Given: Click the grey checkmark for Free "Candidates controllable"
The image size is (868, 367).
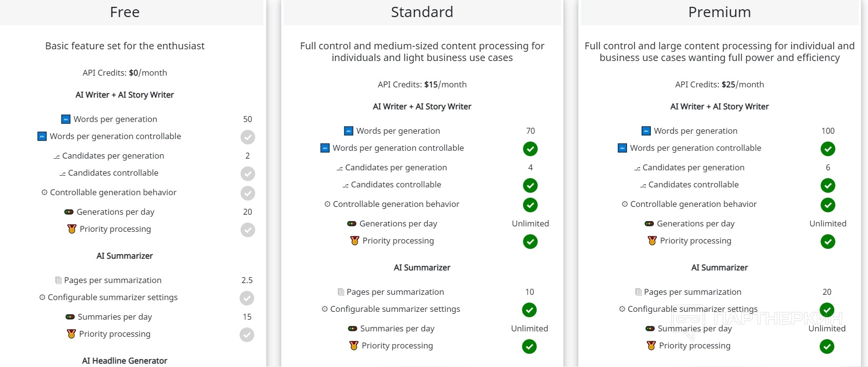Looking at the screenshot, I should [x=248, y=174].
